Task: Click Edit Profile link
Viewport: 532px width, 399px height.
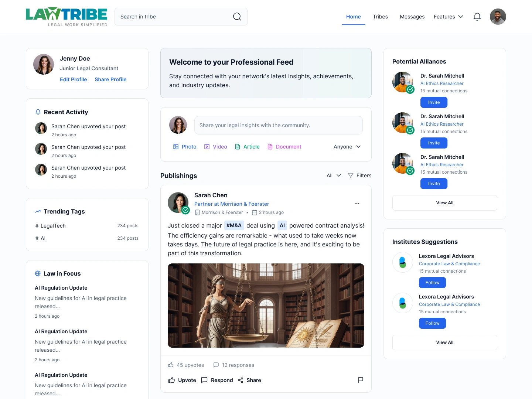Action: click(x=74, y=79)
